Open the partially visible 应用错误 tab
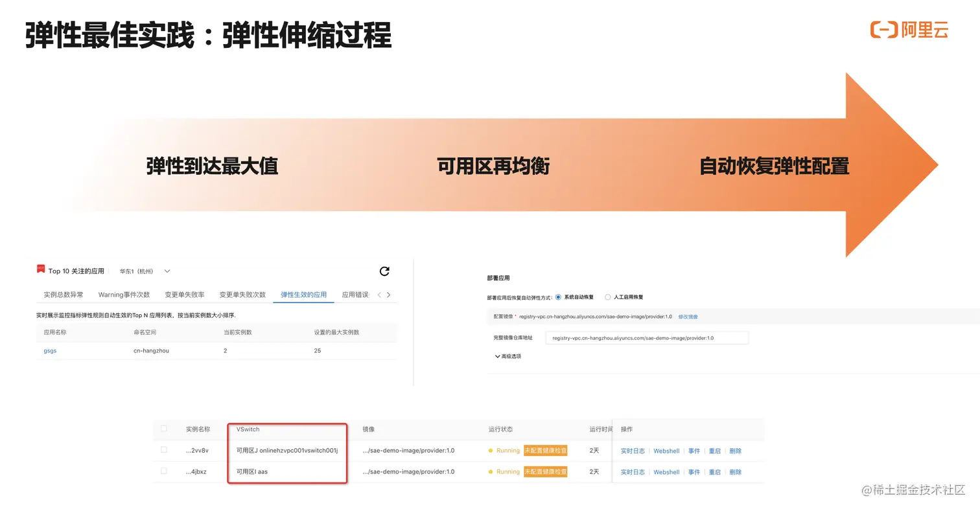Viewport: 980px width, 511px height. pos(356,295)
